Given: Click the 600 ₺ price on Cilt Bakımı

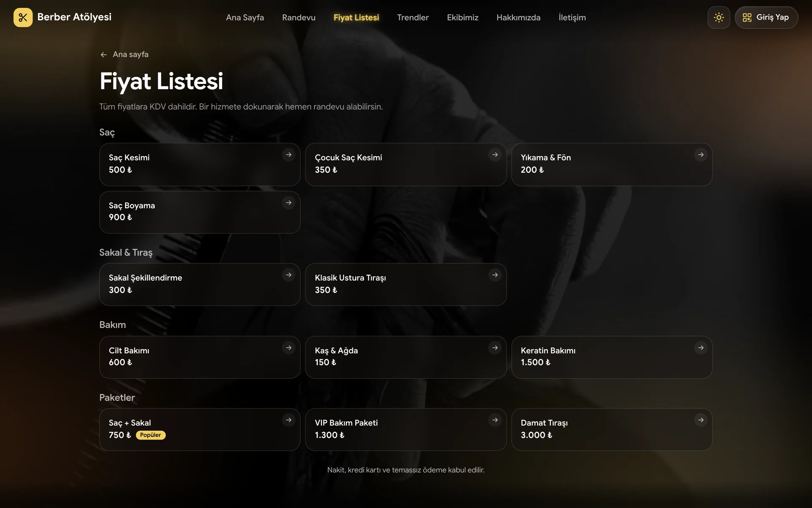Looking at the screenshot, I should click(x=121, y=362).
